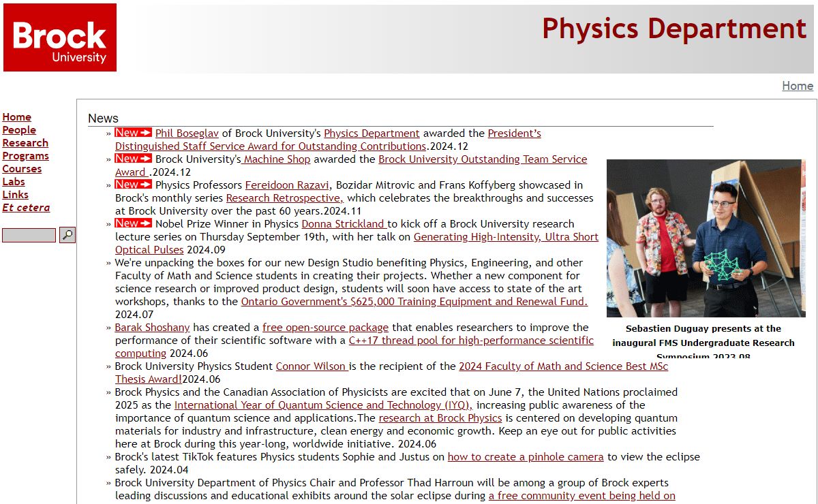Viewport: 818px width, 504px height.
Task: Open research at Brock Physics link
Action: (x=440, y=418)
